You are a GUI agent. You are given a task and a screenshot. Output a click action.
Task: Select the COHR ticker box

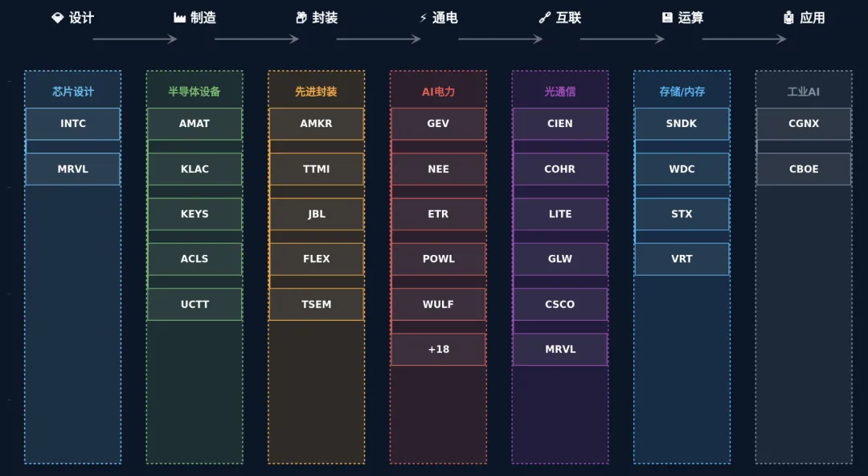coord(560,169)
